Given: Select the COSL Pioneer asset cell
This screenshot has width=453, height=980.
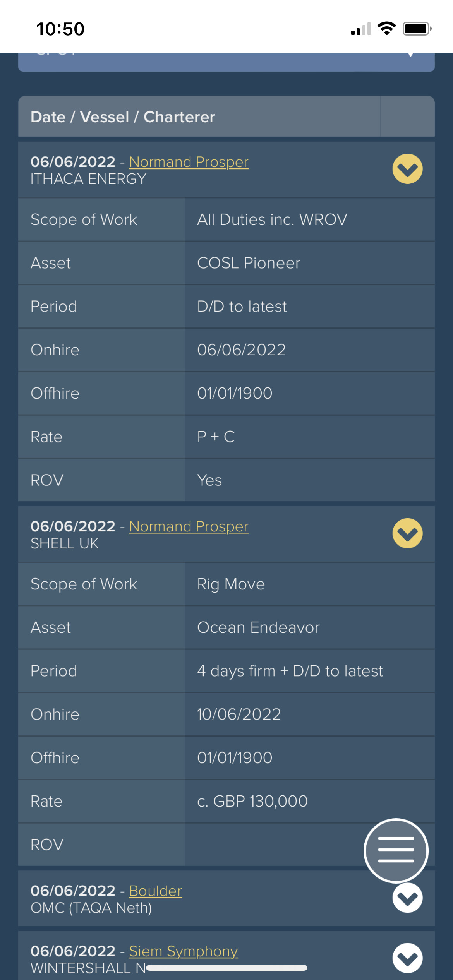Looking at the screenshot, I should tap(309, 263).
